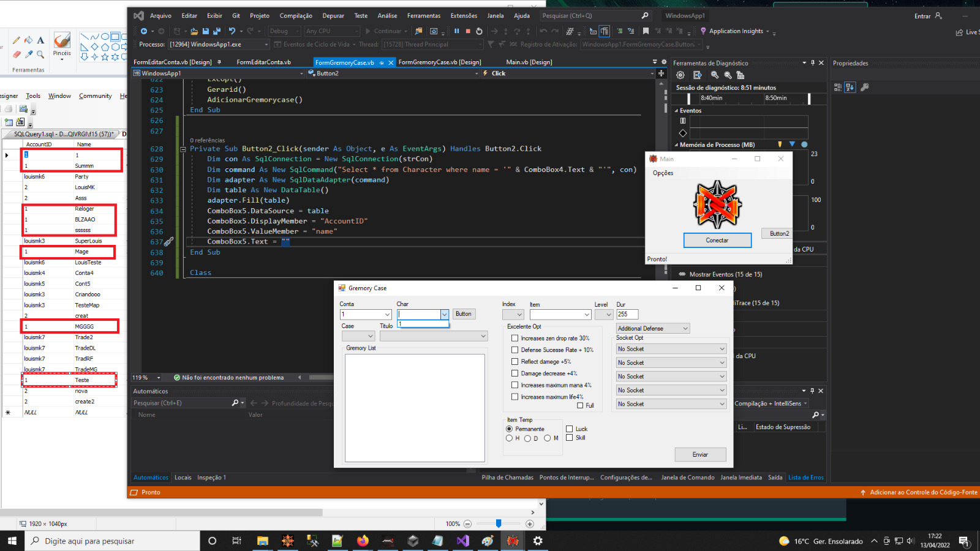The height and width of the screenshot is (551, 980).
Task: Open the Item dropdown
Action: click(560, 315)
